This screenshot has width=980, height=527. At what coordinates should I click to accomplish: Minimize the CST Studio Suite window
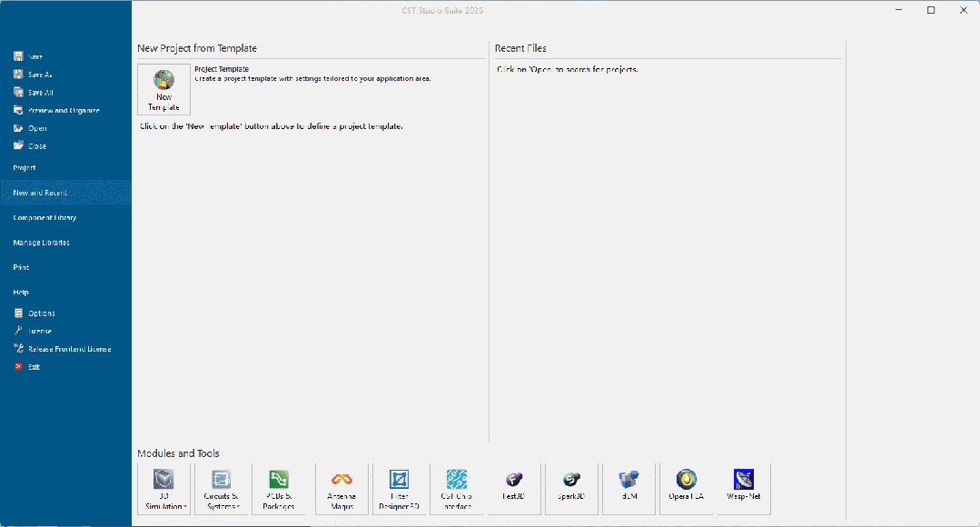pyautogui.click(x=899, y=10)
